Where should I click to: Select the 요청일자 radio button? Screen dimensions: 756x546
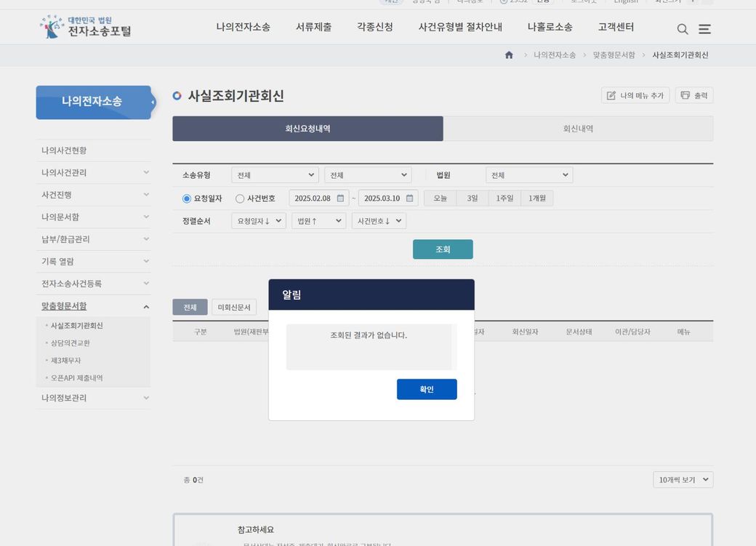(x=187, y=198)
